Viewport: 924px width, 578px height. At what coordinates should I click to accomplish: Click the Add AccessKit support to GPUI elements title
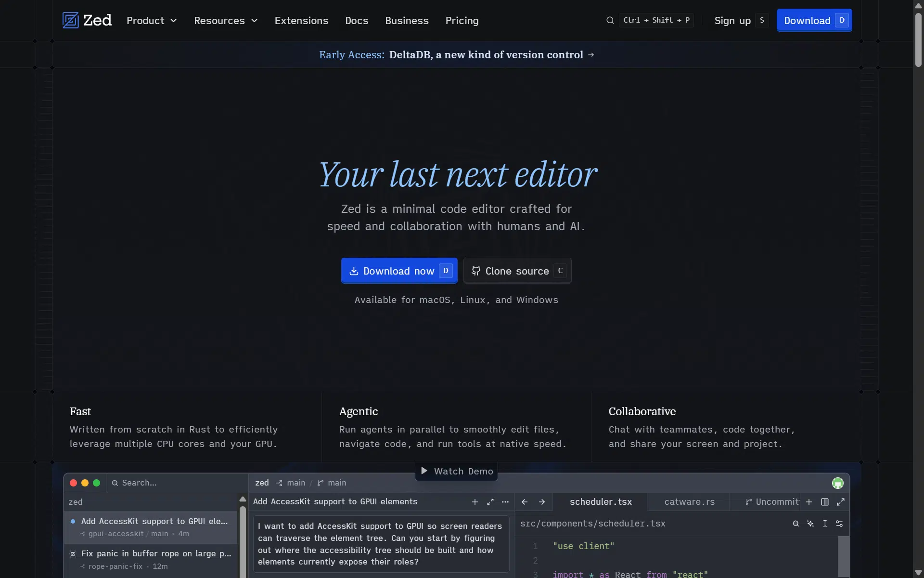pos(335,502)
